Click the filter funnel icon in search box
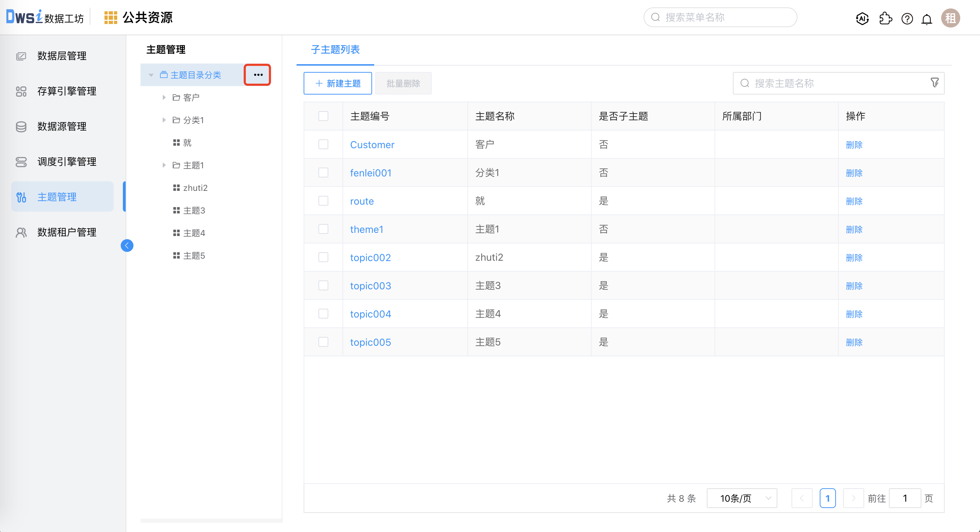The image size is (980, 532). tap(934, 83)
